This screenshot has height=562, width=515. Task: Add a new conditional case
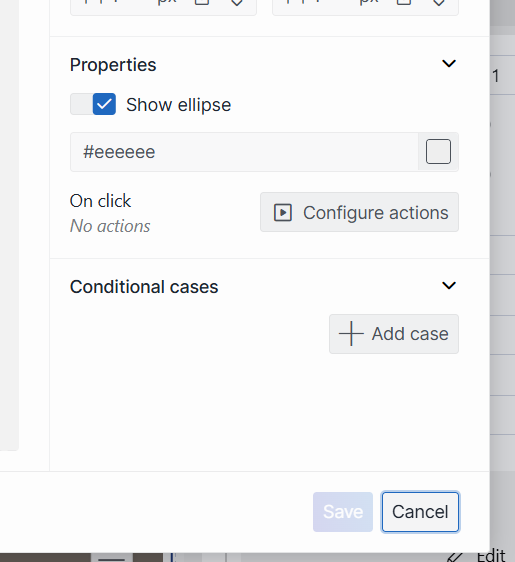(394, 334)
